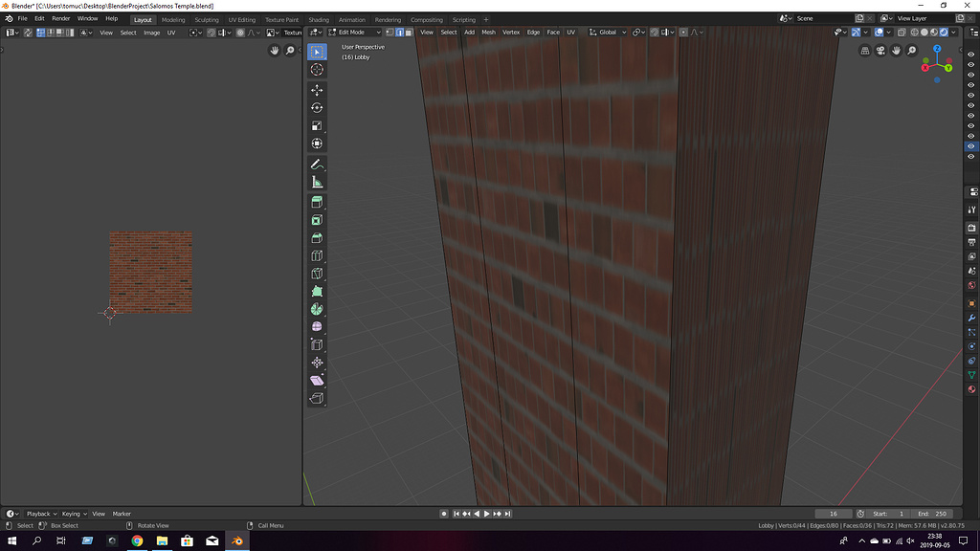Open Global transform orientation dropdown
Viewport: 980px width, 551px height.
click(608, 33)
